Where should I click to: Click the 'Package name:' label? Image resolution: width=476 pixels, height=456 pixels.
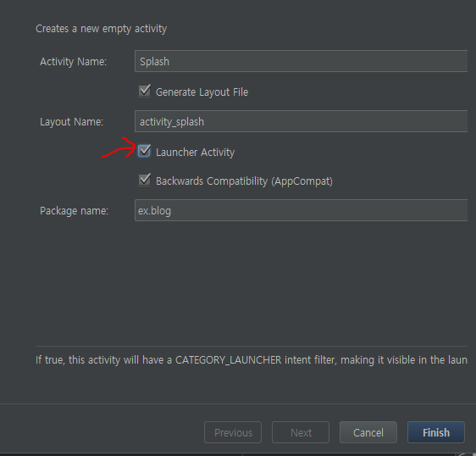(74, 210)
